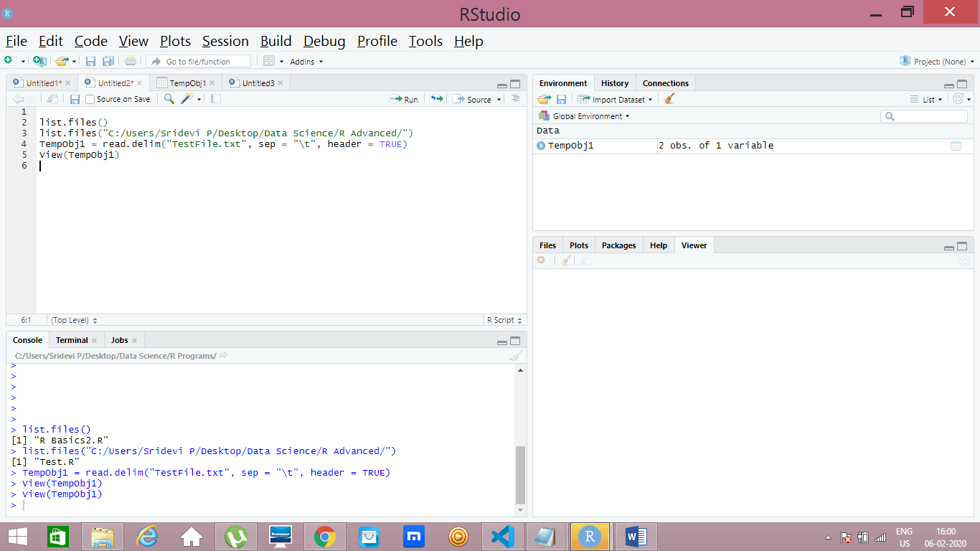Open the Addins dropdown
The image size is (980, 551).
click(306, 62)
